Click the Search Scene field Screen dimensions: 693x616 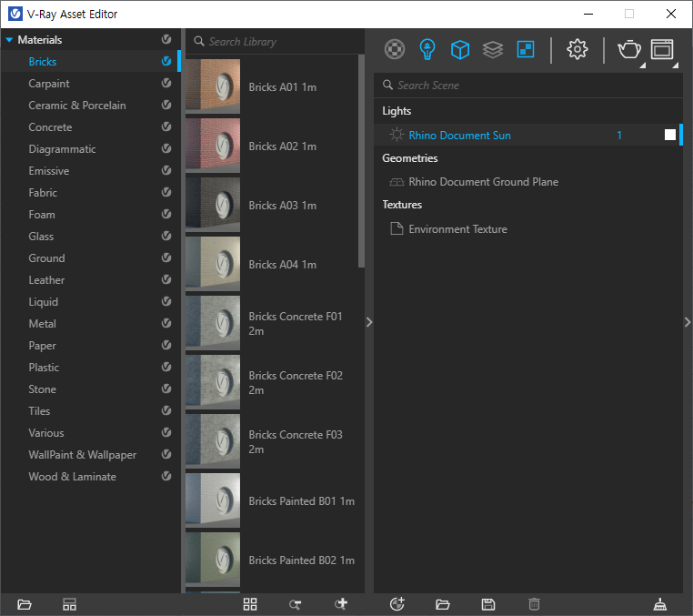click(528, 86)
